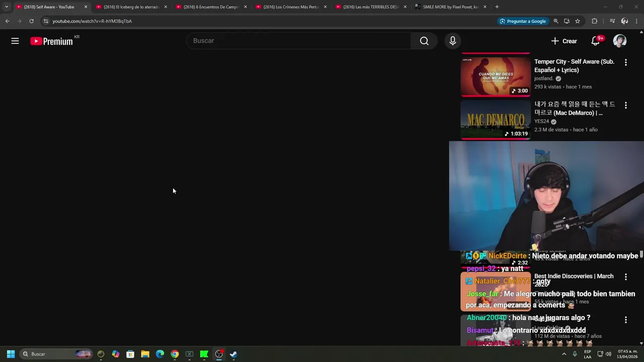This screenshot has width=644, height=362.
Task: Open the page zoom magnifier icon
Action: click(x=556, y=21)
